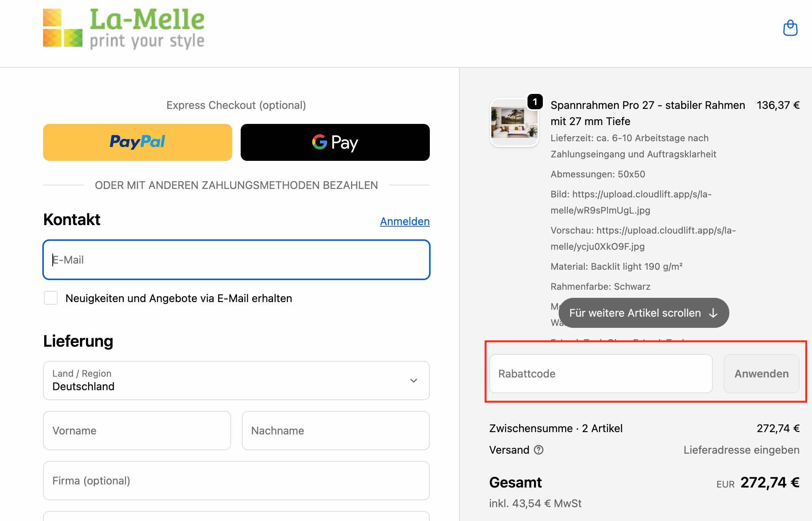Focus the Rabattcode input field
The image size is (812, 521).
tap(601, 374)
